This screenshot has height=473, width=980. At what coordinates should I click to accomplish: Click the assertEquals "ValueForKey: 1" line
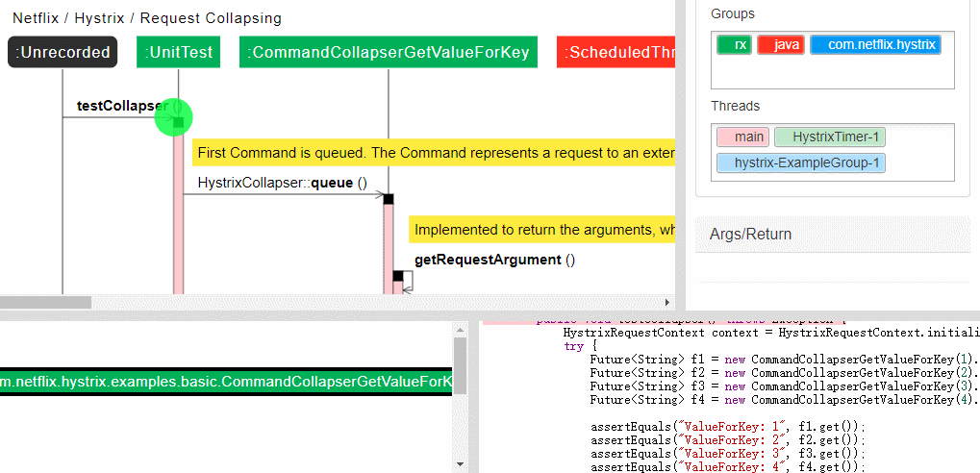727,427
